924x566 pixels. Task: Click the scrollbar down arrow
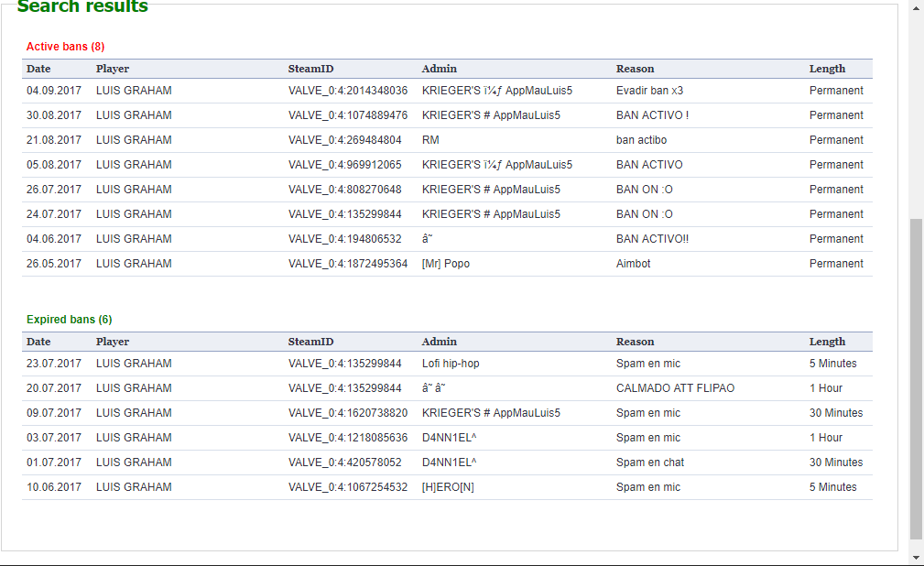[x=917, y=558]
